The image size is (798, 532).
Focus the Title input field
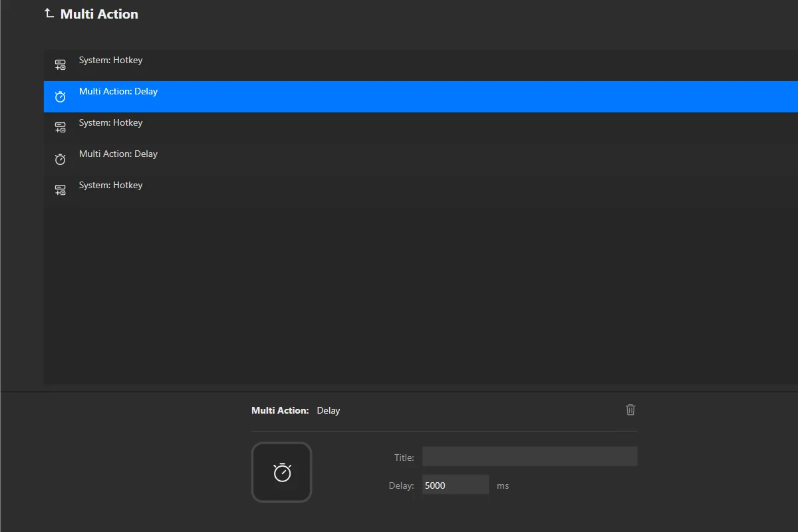[x=529, y=457]
